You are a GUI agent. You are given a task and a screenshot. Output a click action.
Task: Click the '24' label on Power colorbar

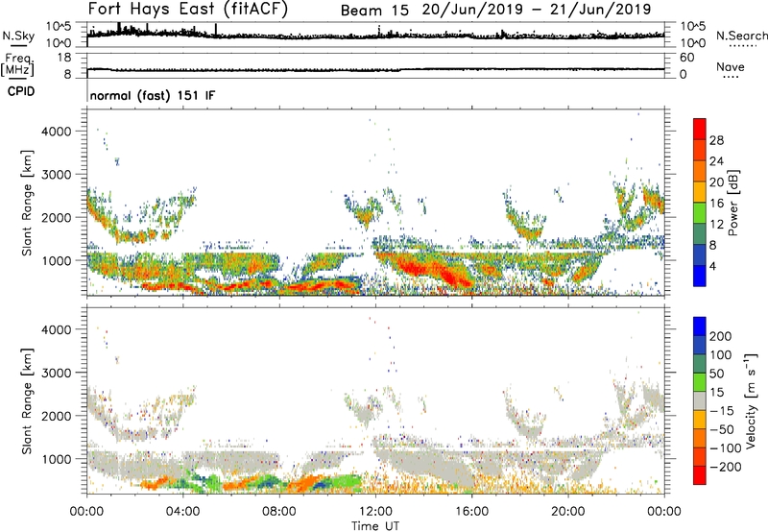(716, 161)
